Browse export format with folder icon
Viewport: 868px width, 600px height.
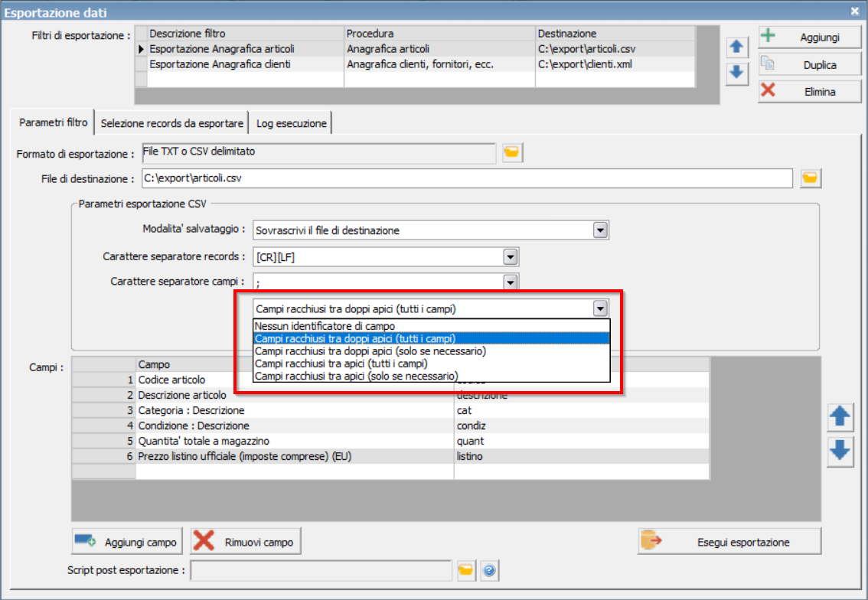coord(512,152)
